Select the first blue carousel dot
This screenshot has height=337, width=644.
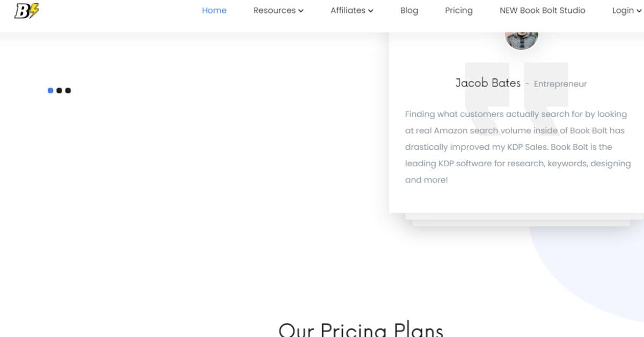coord(50,91)
